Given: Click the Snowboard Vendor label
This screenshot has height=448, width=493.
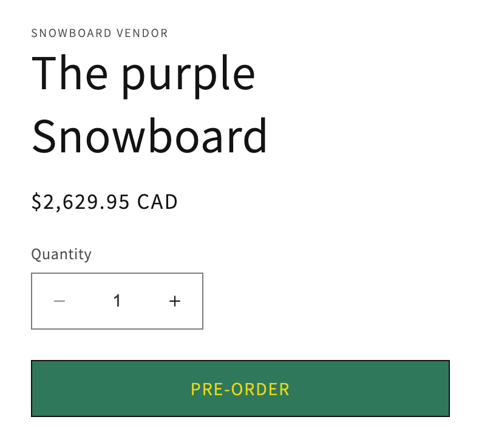Looking at the screenshot, I should (x=100, y=33).
